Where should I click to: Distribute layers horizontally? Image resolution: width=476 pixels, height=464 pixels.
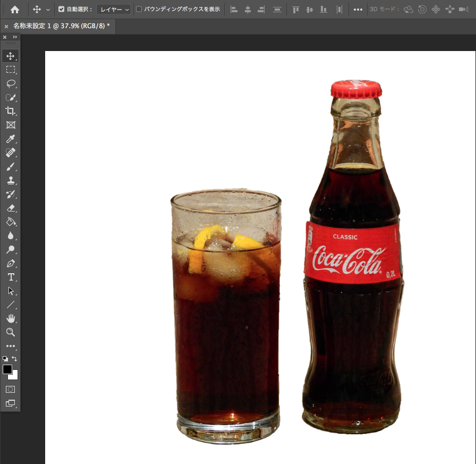[339, 10]
